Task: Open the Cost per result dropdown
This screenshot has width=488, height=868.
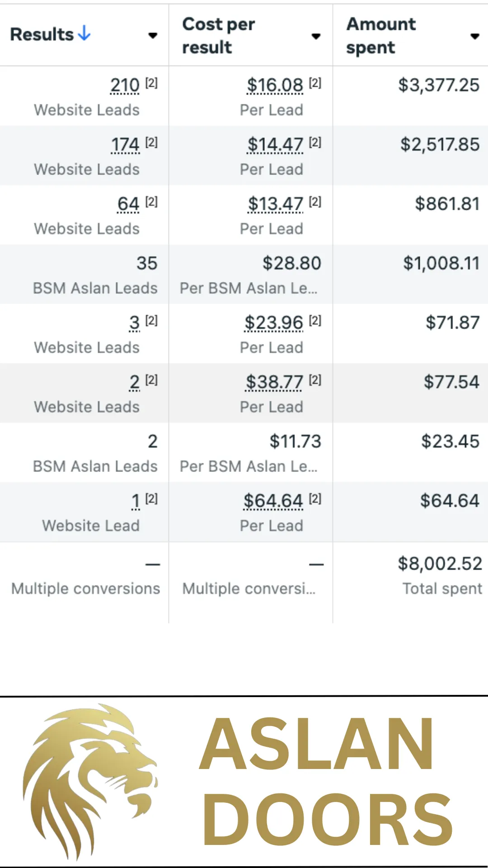Action: click(x=316, y=36)
